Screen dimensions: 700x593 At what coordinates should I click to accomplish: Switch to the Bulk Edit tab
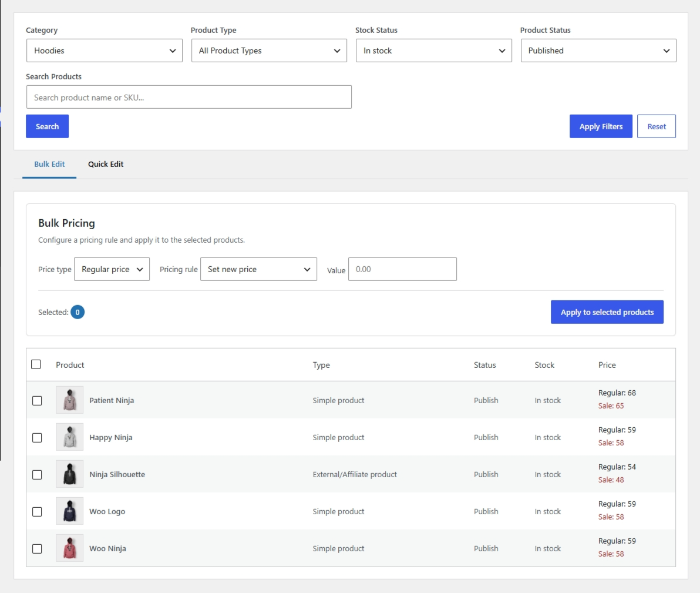tap(49, 164)
